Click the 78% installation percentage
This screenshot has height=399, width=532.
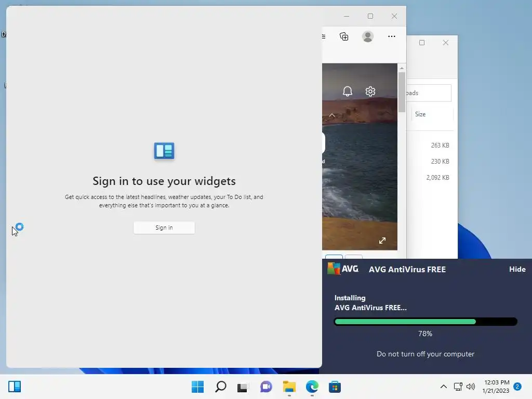(425, 334)
